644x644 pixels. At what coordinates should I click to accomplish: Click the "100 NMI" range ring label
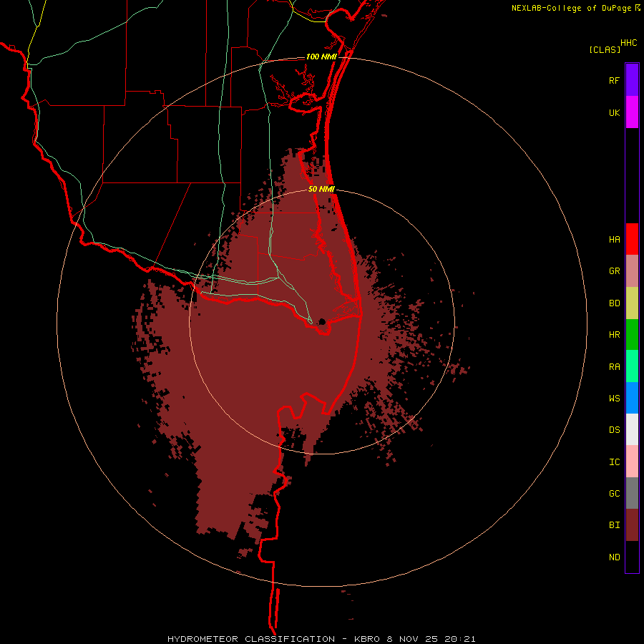tap(321, 57)
